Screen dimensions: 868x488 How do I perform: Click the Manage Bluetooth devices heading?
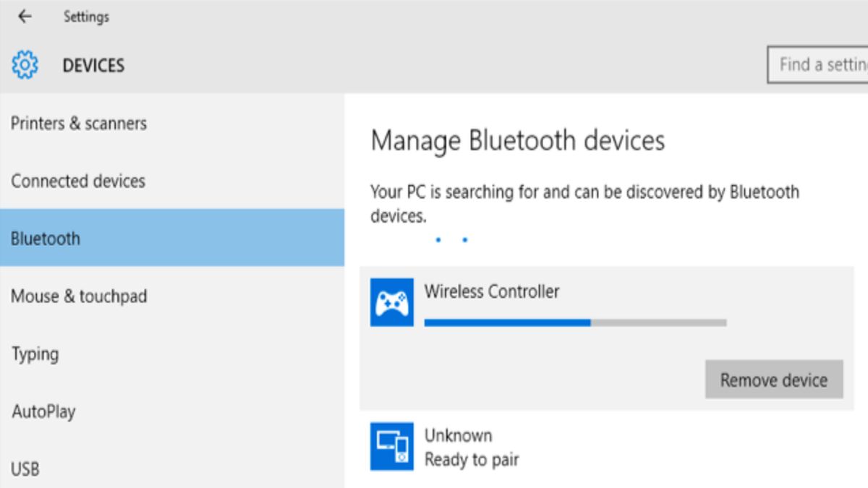click(517, 140)
